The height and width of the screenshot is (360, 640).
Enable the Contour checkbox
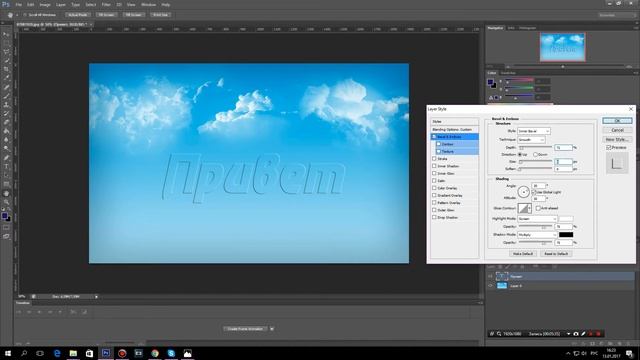coord(438,144)
